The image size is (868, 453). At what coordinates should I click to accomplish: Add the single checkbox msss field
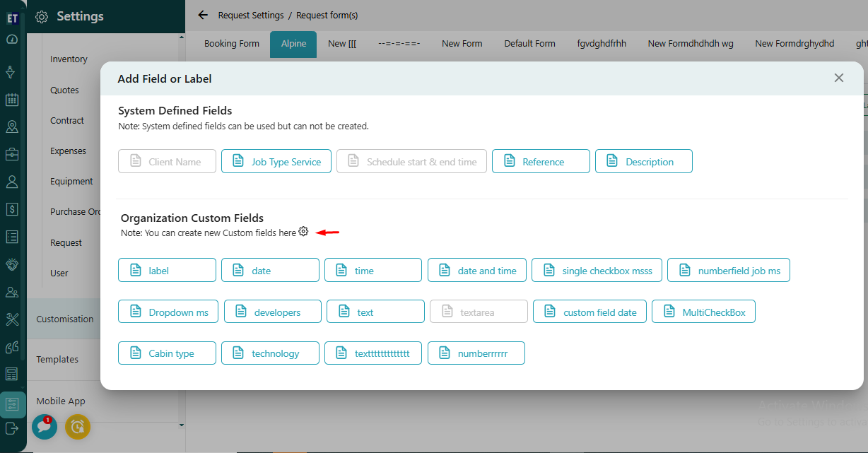(597, 271)
